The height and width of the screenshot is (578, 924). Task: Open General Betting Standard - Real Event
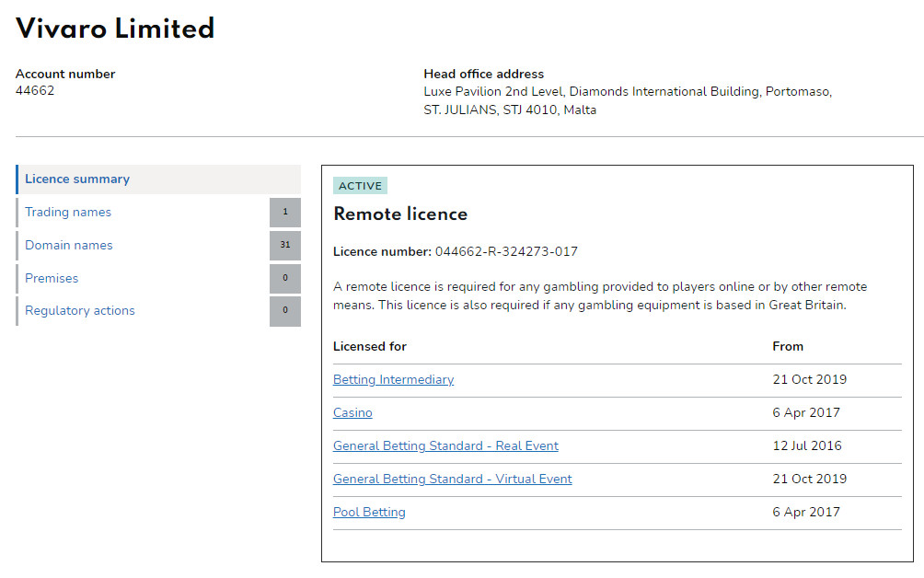445,446
